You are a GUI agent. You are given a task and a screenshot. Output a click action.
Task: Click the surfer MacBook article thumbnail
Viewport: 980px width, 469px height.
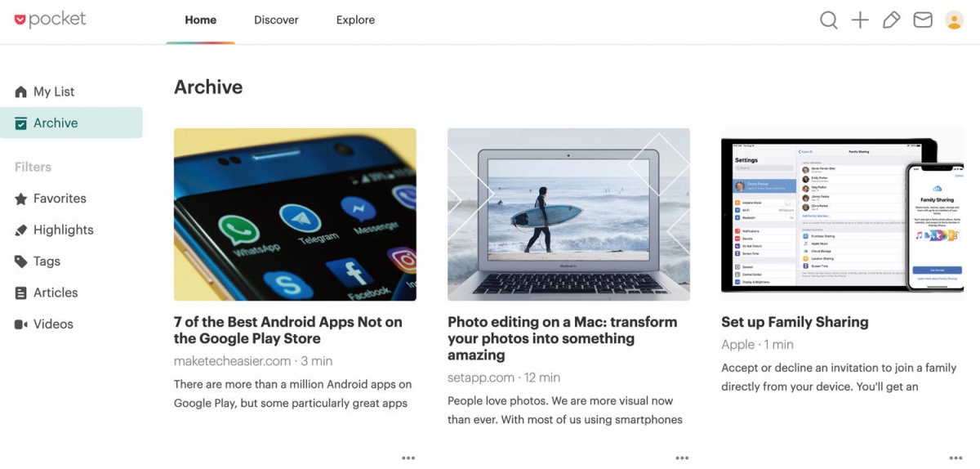(x=568, y=214)
